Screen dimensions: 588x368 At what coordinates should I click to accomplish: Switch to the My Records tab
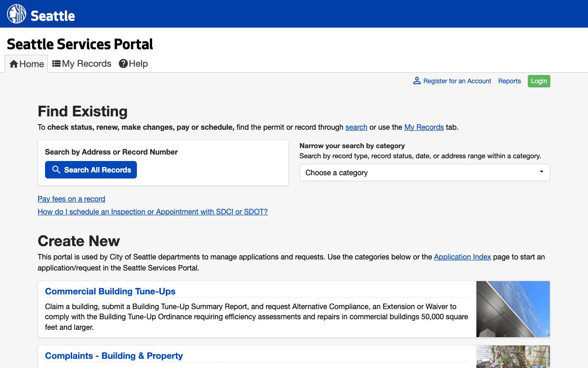click(x=82, y=63)
